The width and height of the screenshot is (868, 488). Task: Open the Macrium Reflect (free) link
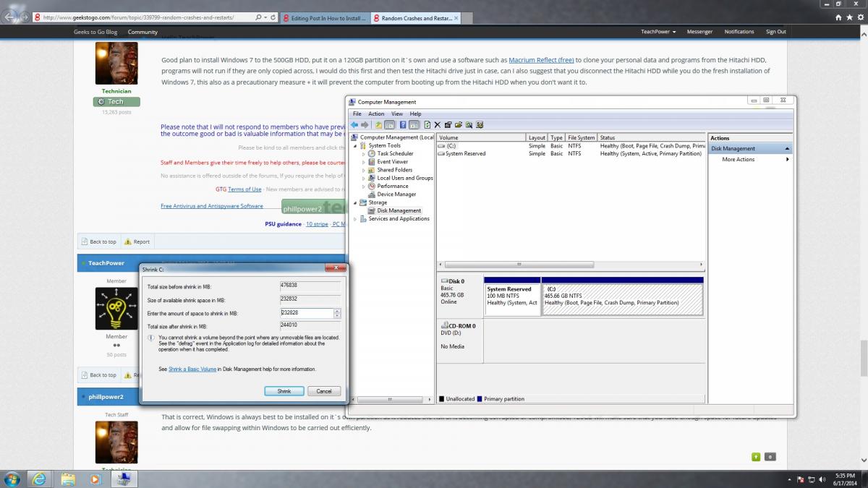tap(541, 60)
